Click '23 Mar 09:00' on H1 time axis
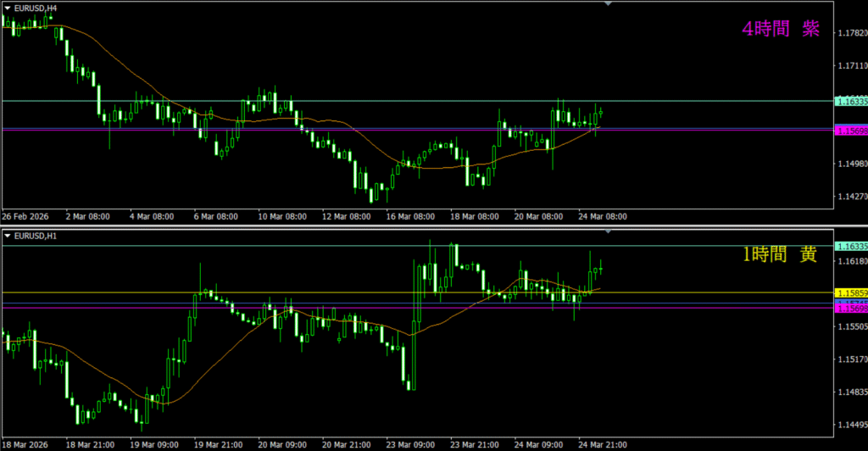The height and width of the screenshot is (451, 868). coord(411,443)
